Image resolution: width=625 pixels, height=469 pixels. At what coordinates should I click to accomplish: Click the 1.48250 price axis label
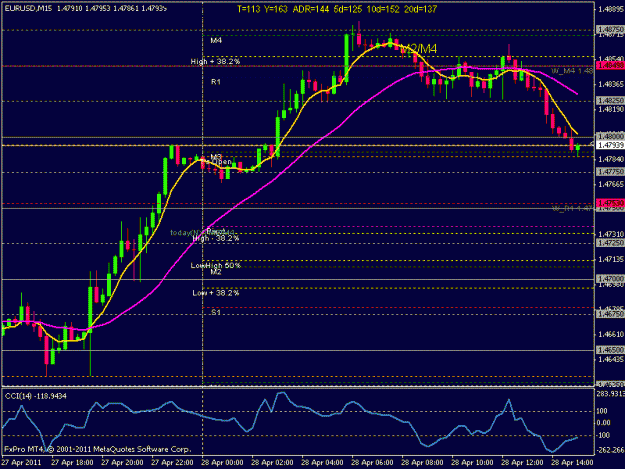coord(610,101)
